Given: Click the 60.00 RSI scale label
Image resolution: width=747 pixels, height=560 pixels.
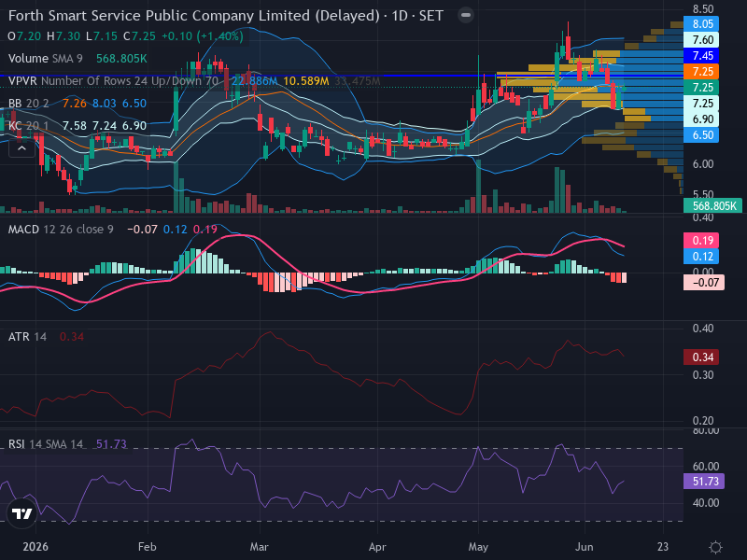Looking at the screenshot, I should pyautogui.click(x=706, y=466).
